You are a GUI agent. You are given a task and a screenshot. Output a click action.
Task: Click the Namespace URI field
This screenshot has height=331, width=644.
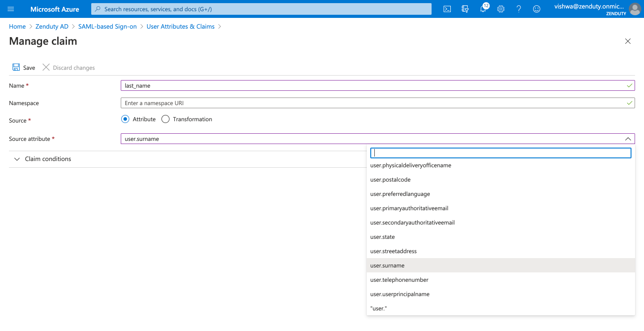click(378, 103)
